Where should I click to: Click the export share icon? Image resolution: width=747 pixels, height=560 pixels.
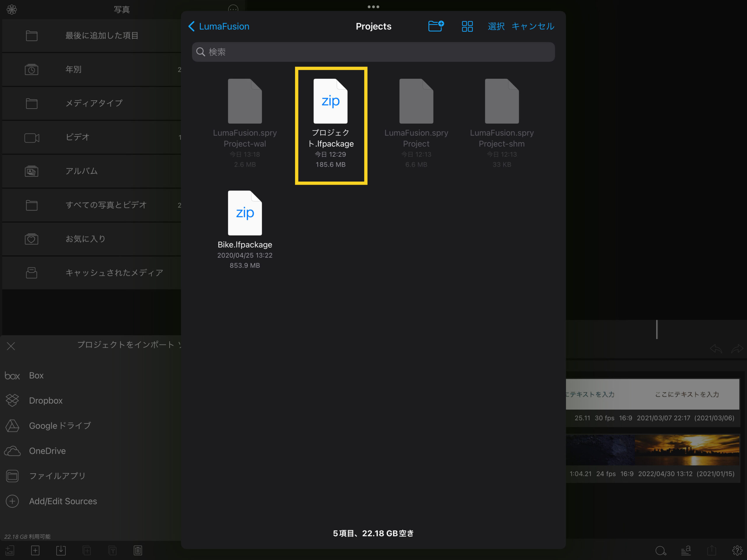coord(711,551)
